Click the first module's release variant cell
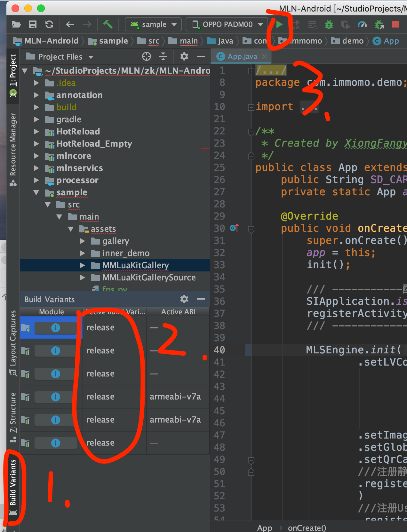Image resolution: width=407 pixels, height=532 pixels. [100, 328]
